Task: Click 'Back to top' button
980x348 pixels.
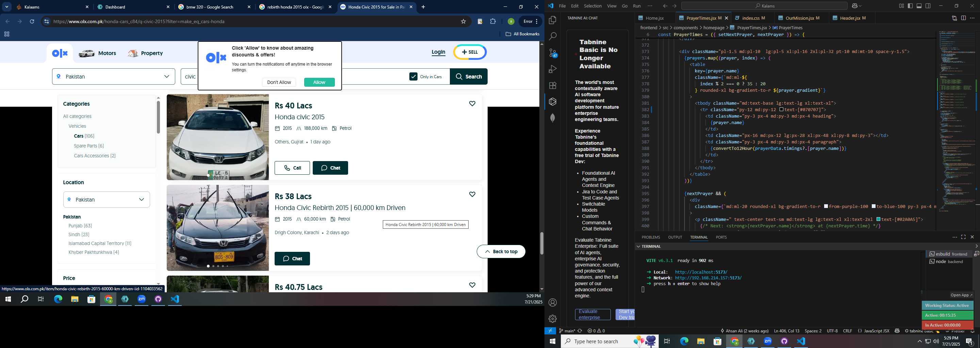Action: point(501,251)
